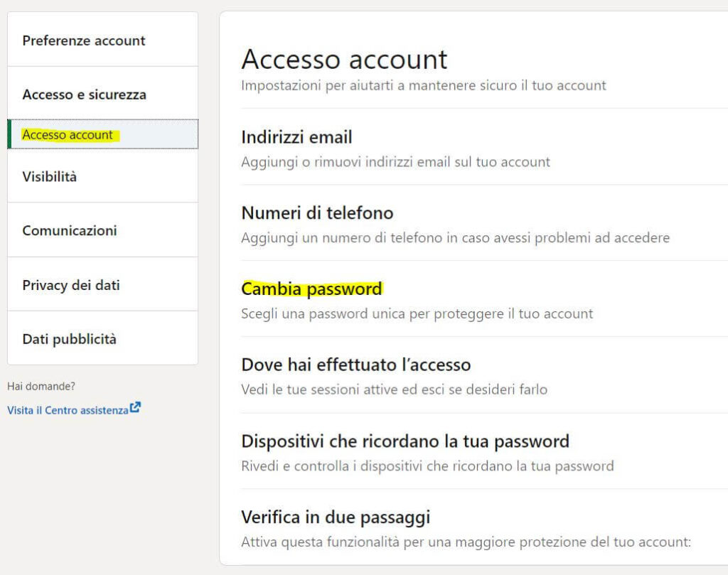This screenshot has height=575, width=728.
Task: Open the external link icon beside Centro assistenza
Action: [x=134, y=406]
